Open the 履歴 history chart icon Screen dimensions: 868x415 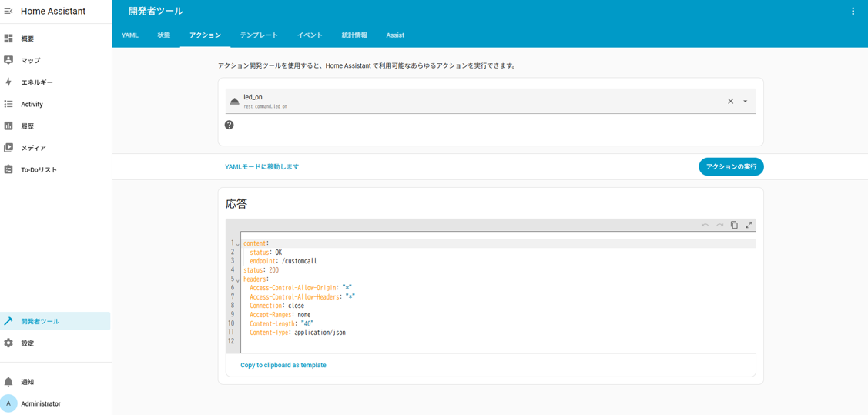pyautogui.click(x=8, y=126)
